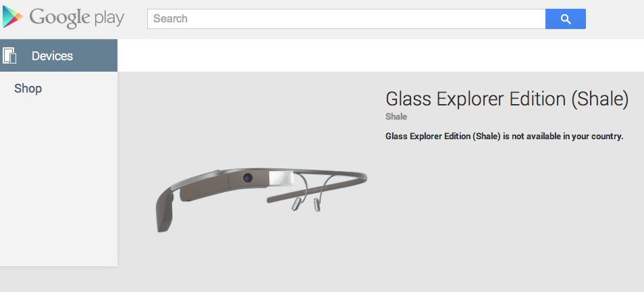Click the gray "Shale" subtitle text

(396, 117)
